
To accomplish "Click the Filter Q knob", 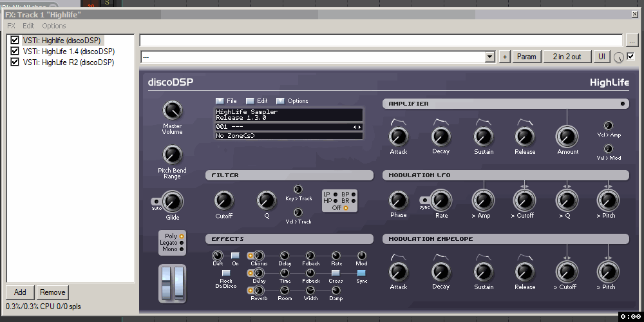I will [267, 201].
